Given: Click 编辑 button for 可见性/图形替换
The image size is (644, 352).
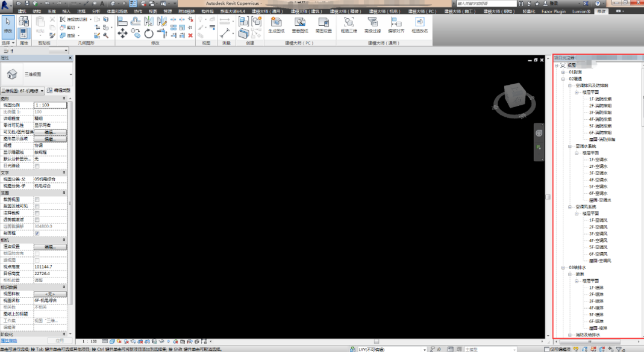Looking at the screenshot, I should (50, 132).
